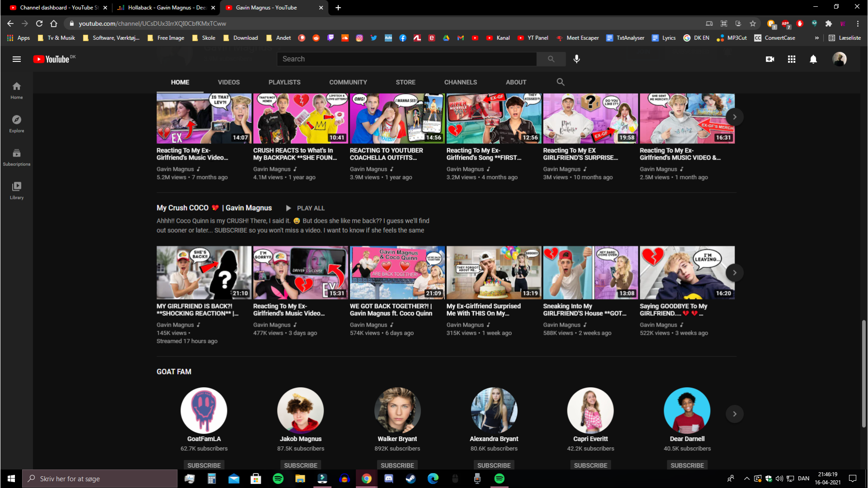
Task: Open WE GOT BACK TOGETHER video thumbnail
Action: pos(397,272)
